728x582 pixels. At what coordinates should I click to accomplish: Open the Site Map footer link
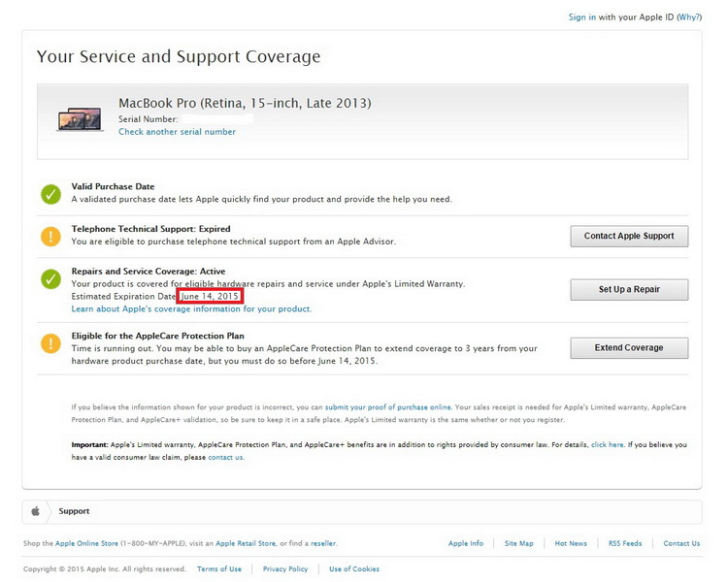[x=518, y=543]
